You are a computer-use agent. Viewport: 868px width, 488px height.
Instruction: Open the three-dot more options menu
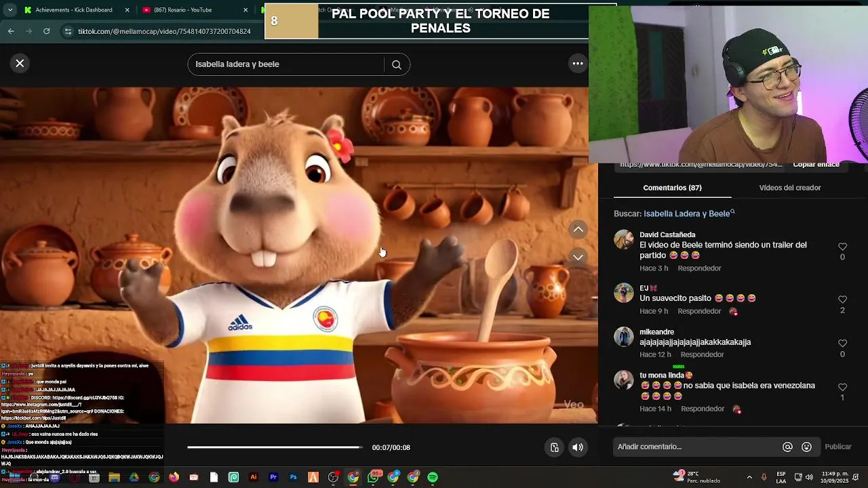pyautogui.click(x=578, y=63)
